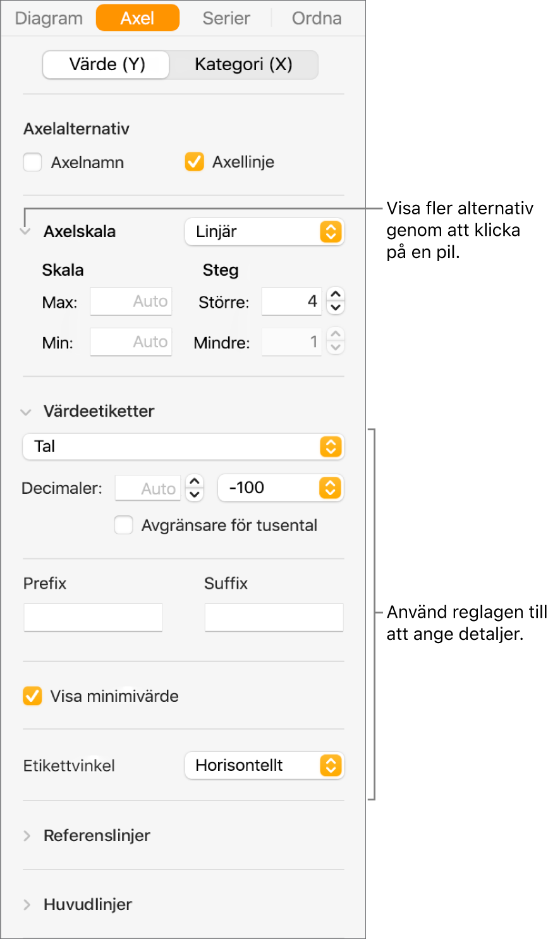Viewport: 560px width, 939px height.
Task: Select the Axel tab
Action: coord(138,18)
